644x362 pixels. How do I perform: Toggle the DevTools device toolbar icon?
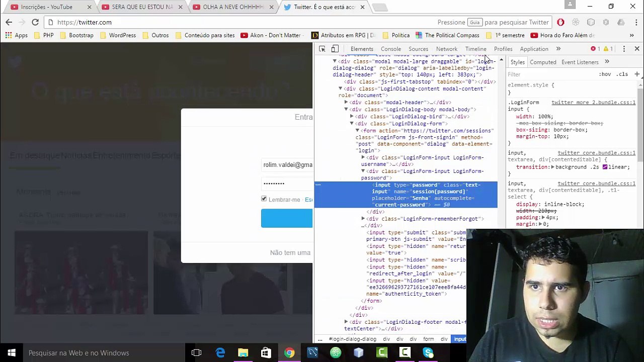[335, 49]
